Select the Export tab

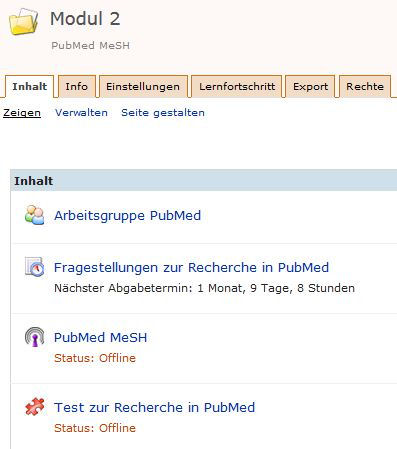(310, 86)
